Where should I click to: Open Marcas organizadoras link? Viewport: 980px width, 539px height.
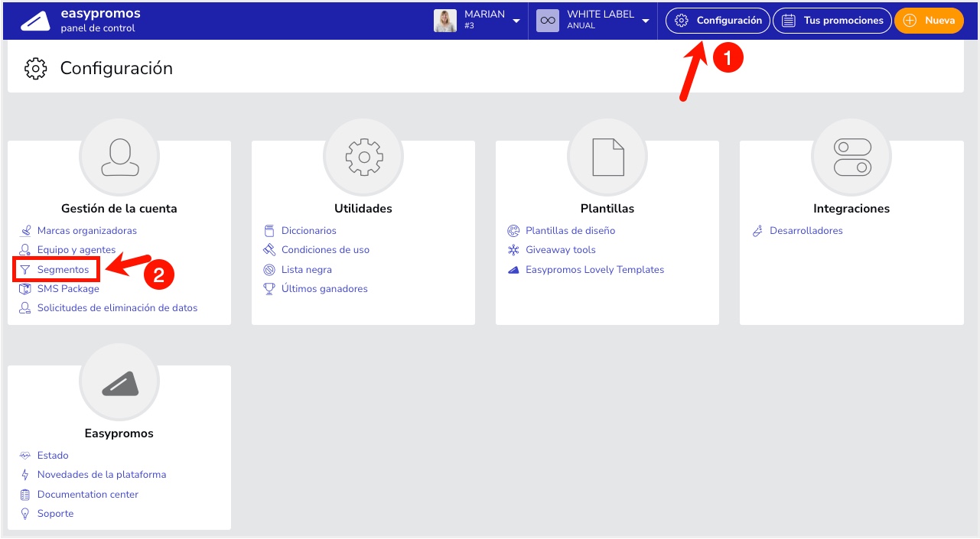(87, 230)
